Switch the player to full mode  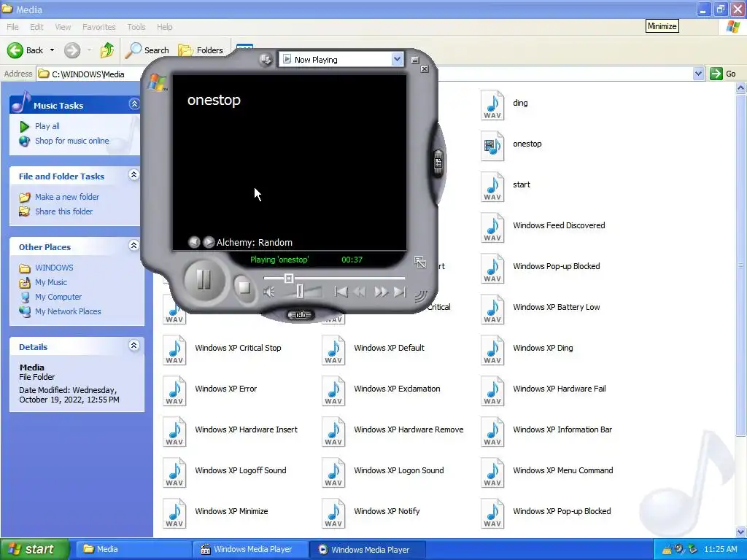[x=420, y=262]
